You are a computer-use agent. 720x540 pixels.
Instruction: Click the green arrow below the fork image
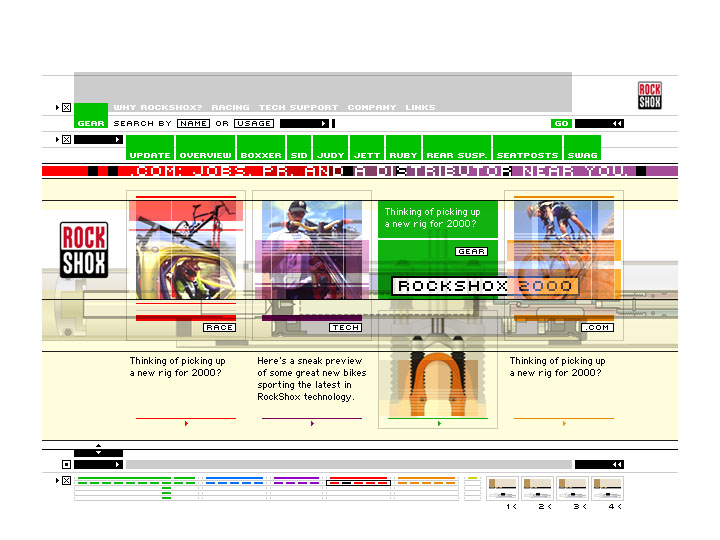pyautogui.click(x=439, y=423)
